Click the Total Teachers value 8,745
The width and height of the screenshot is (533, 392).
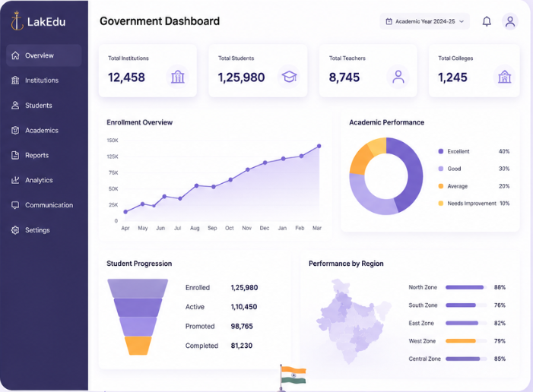tap(344, 77)
